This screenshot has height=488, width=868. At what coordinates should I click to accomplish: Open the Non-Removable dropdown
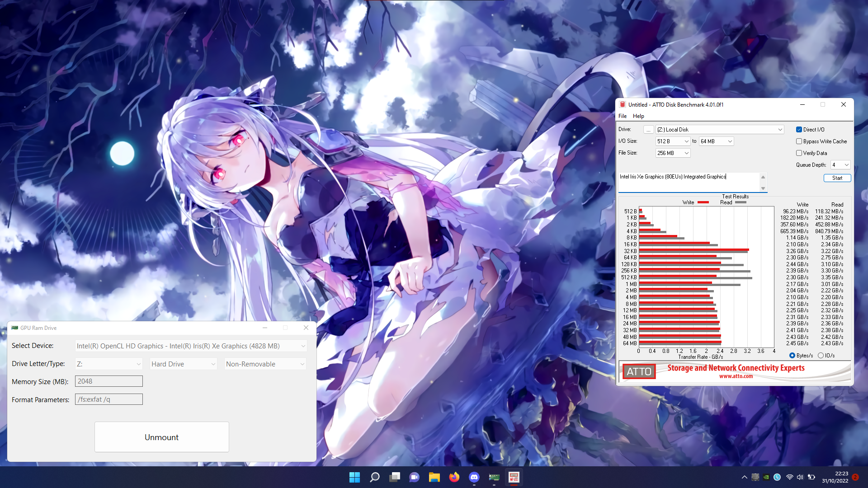(265, 364)
